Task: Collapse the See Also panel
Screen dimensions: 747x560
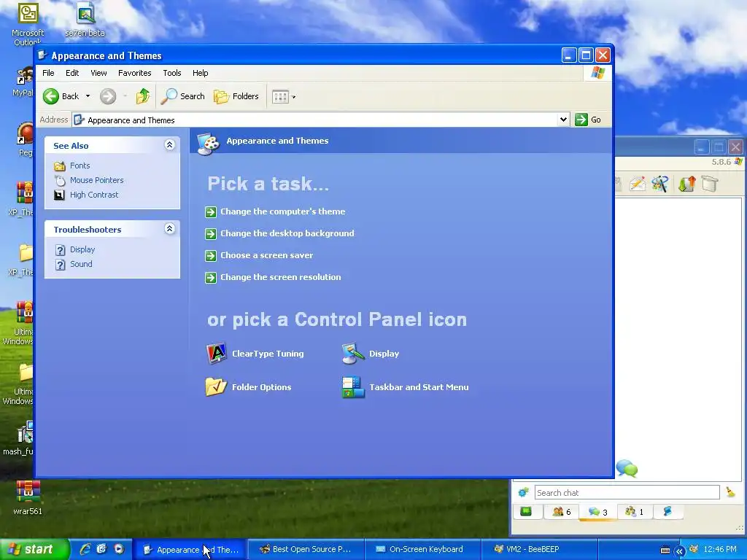Action: [169, 145]
